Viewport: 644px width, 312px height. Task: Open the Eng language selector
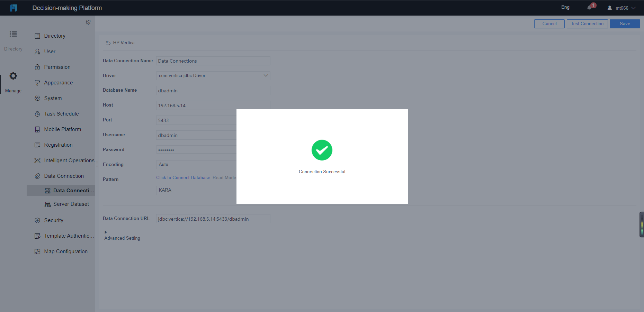click(x=565, y=7)
